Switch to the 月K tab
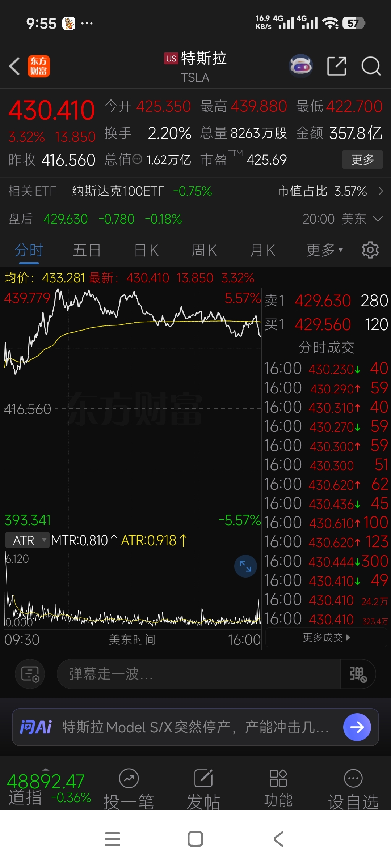This screenshot has width=391, height=868. coord(263,250)
